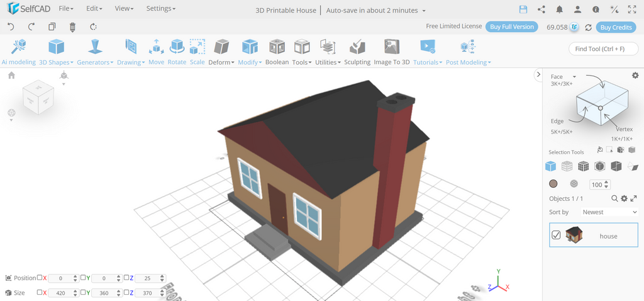The height and width of the screenshot is (301, 644).
Task: Open the Ai modeling tool
Action: click(18, 52)
